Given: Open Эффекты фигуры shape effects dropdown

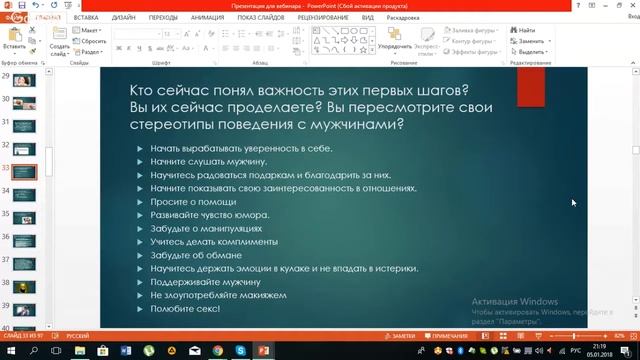Looking at the screenshot, I should pyautogui.click(x=472, y=52).
